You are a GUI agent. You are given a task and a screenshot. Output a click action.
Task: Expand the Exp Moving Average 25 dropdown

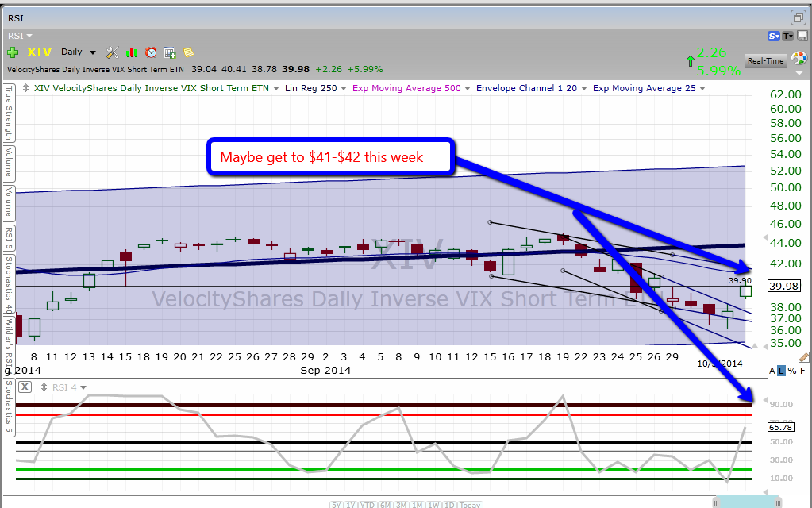(702, 89)
